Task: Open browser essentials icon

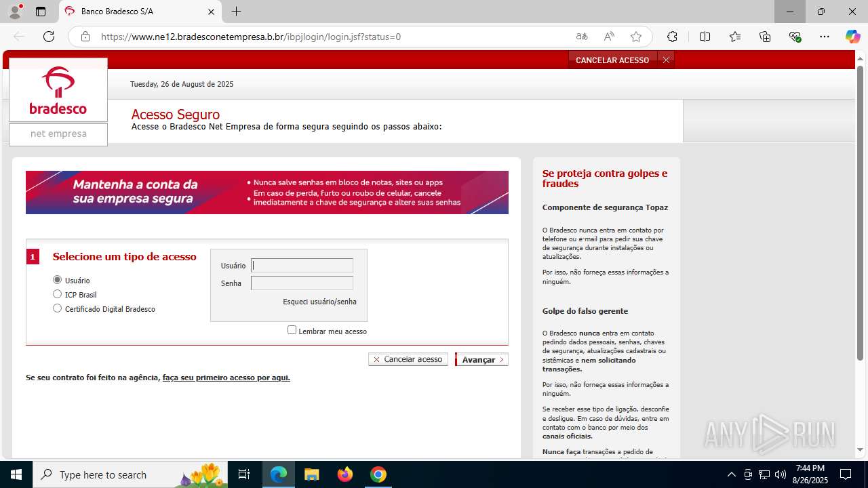Action: pyautogui.click(x=795, y=37)
